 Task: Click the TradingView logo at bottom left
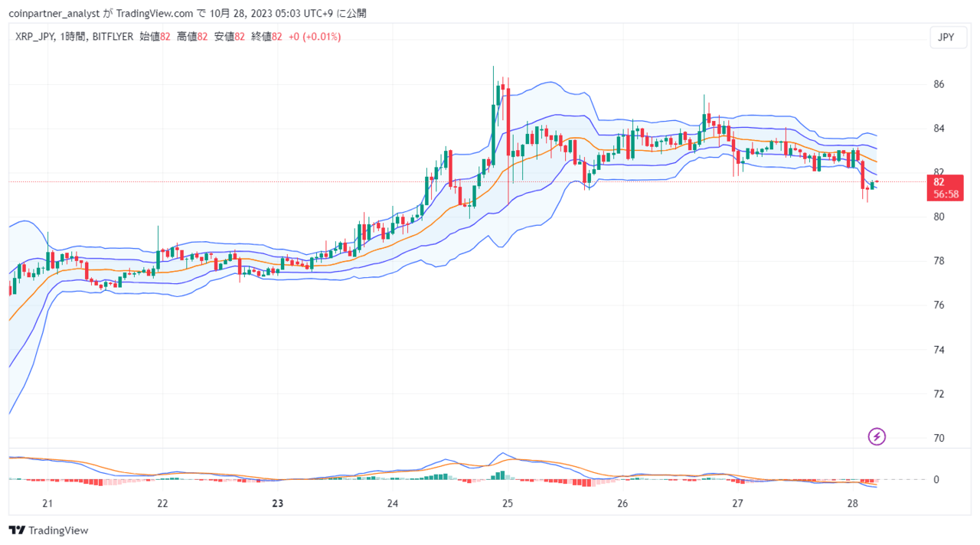click(x=47, y=530)
